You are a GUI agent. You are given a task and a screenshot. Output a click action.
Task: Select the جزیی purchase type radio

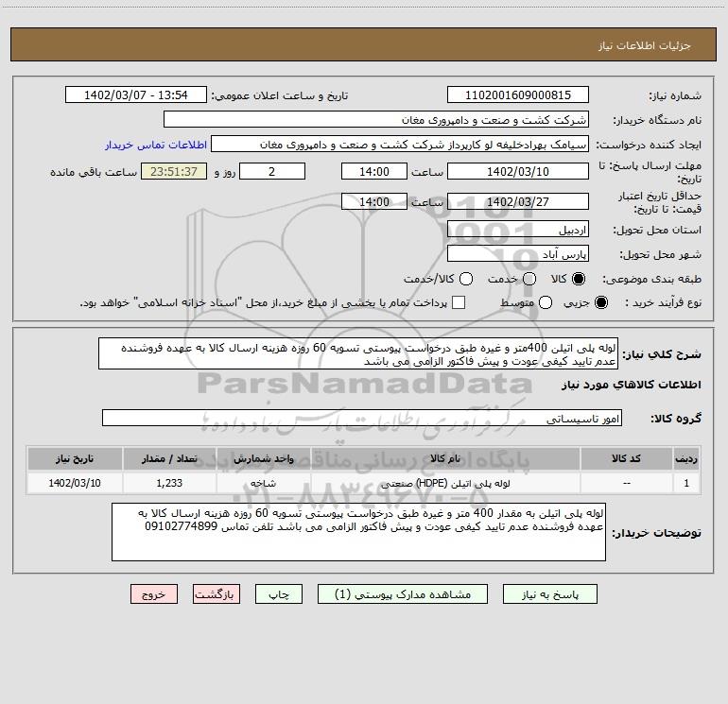click(600, 302)
